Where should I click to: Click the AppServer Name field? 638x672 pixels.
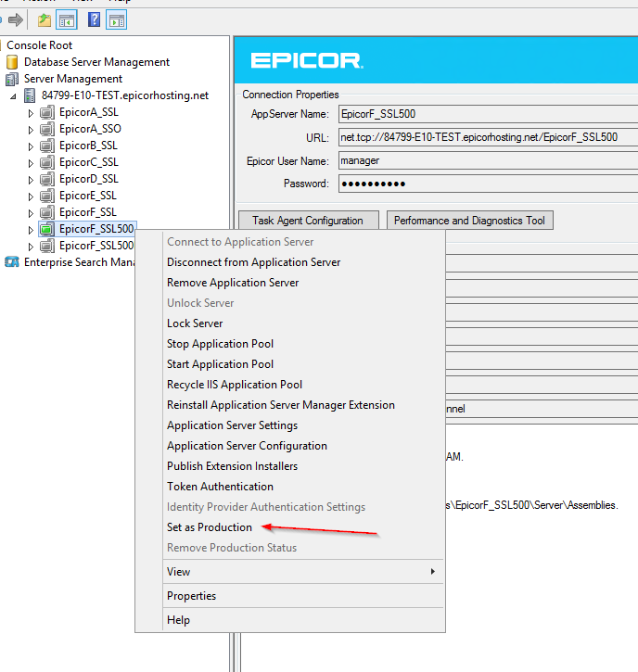coord(488,114)
